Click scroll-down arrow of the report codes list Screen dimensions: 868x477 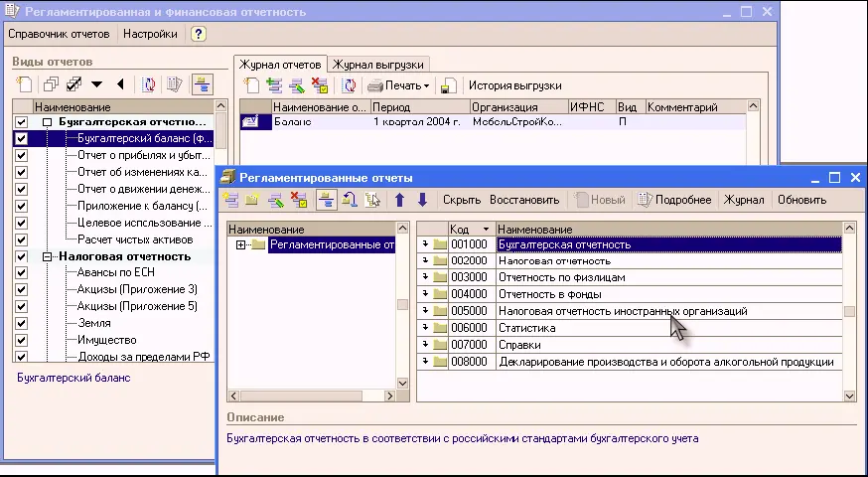[x=849, y=396]
